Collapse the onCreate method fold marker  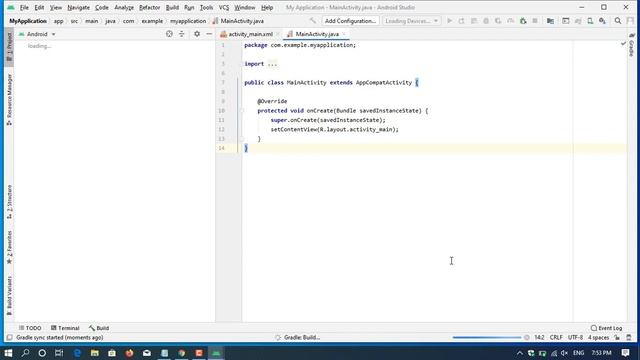pos(242,111)
